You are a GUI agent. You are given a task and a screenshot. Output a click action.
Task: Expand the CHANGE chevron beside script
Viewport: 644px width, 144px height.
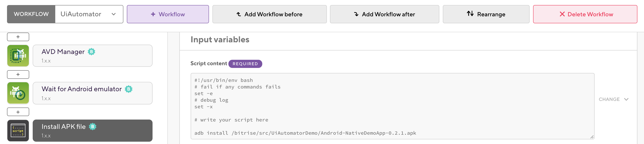point(626,99)
